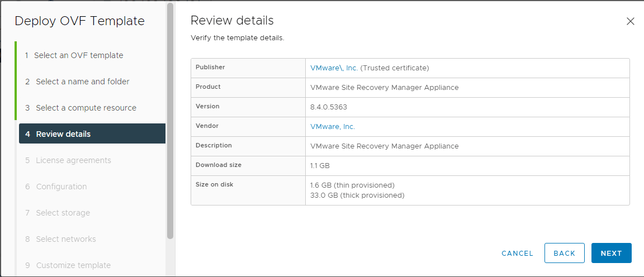Select the Download size value 1.1 GB
Image resolution: width=644 pixels, height=277 pixels.
click(x=320, y=166)
